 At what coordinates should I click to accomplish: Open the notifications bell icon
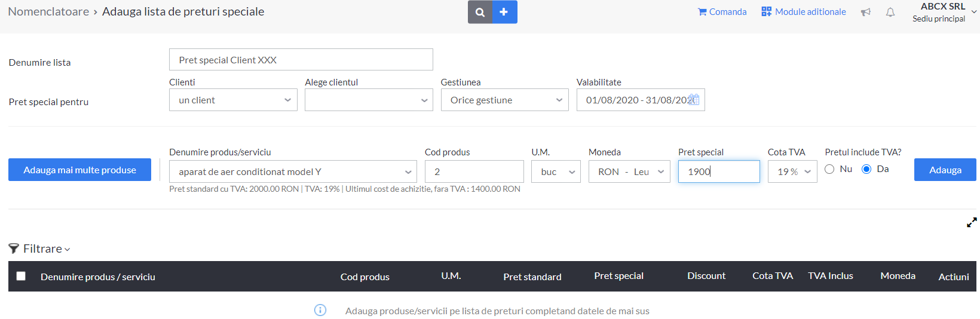tap(890, 12)
